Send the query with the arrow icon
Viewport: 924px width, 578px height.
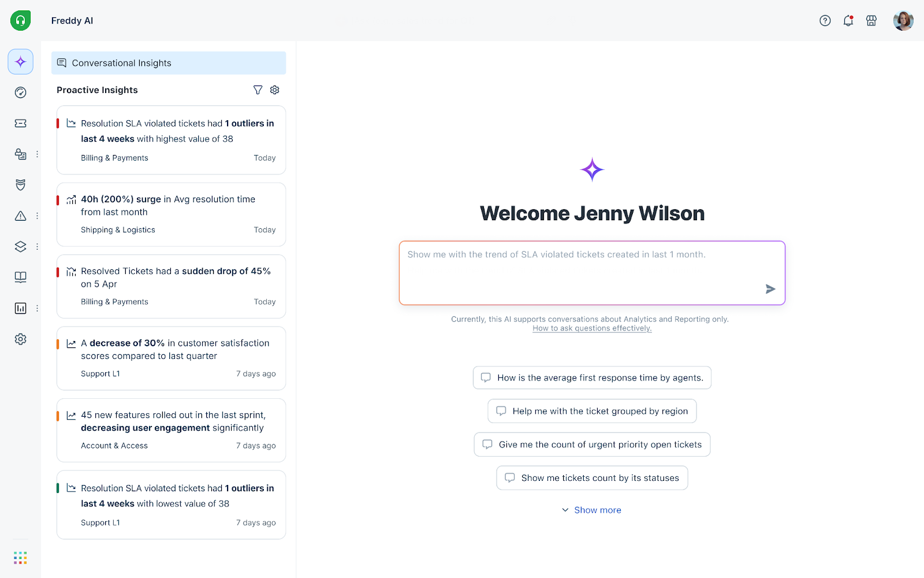[x=770, y=289]
